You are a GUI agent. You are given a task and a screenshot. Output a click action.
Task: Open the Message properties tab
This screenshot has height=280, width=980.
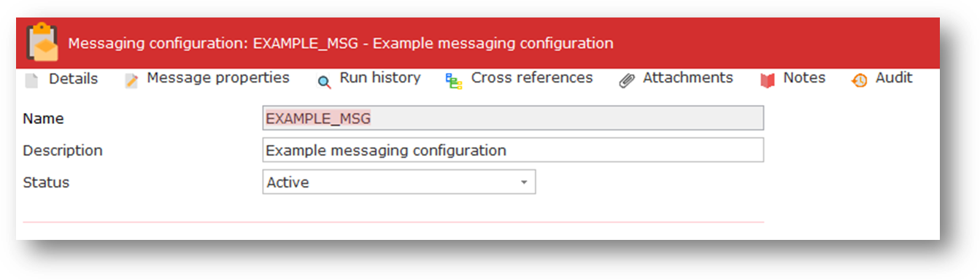coord(218,78)
